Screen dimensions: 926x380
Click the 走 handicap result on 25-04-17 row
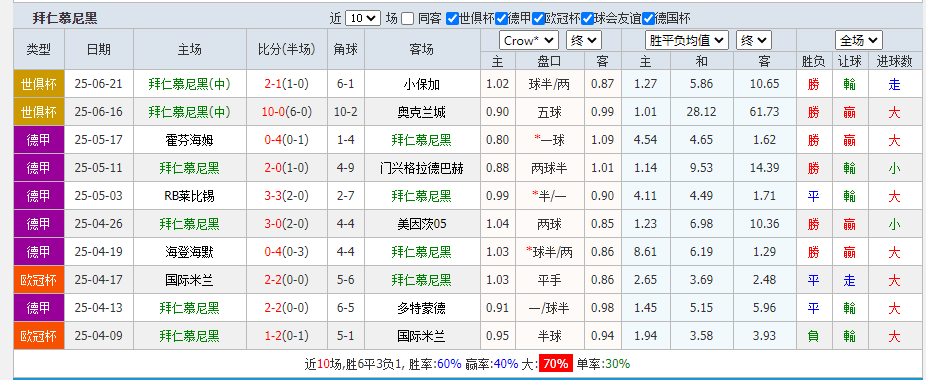pos(849,280)
